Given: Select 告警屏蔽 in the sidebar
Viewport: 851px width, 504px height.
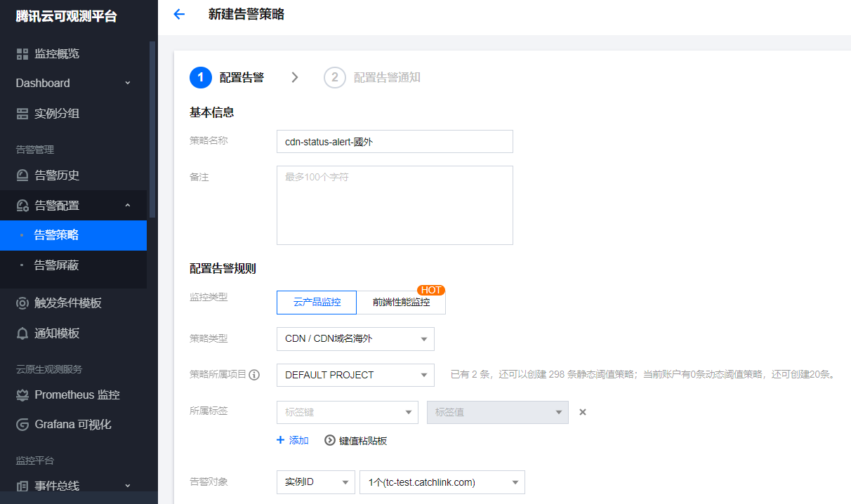Looking at the screenshot, I should click(56, 265).
